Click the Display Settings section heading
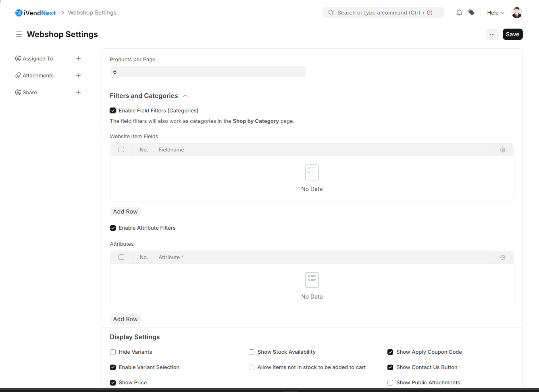Image resolution: width=539 pixels, height=392 pixels. (135, 337)
